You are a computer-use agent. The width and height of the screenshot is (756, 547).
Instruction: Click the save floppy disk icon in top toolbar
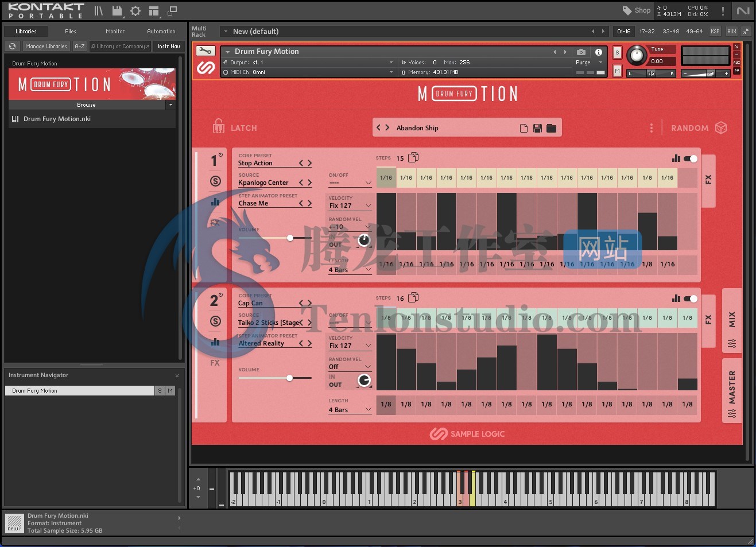click(x=117, y=11)
